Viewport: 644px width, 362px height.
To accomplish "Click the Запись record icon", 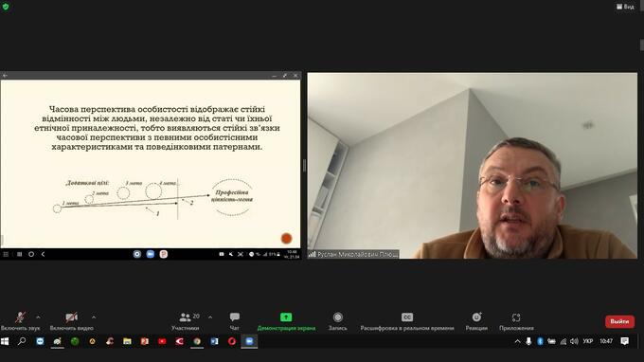I will pos(337,317).
